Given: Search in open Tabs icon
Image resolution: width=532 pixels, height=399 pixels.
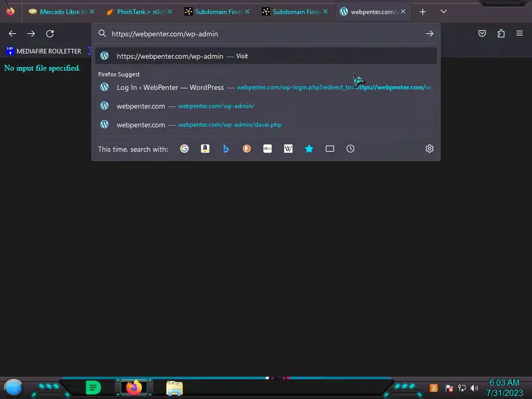Looking at the screenshot, I should coord(330,149).
